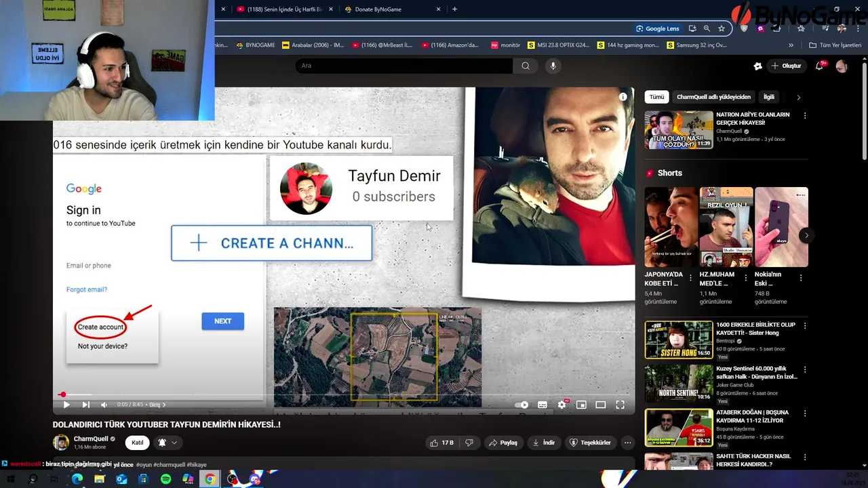Skip to the next video
Viewport: 868px width, 488px height.
pyautogui.click(x=85, y=405)
